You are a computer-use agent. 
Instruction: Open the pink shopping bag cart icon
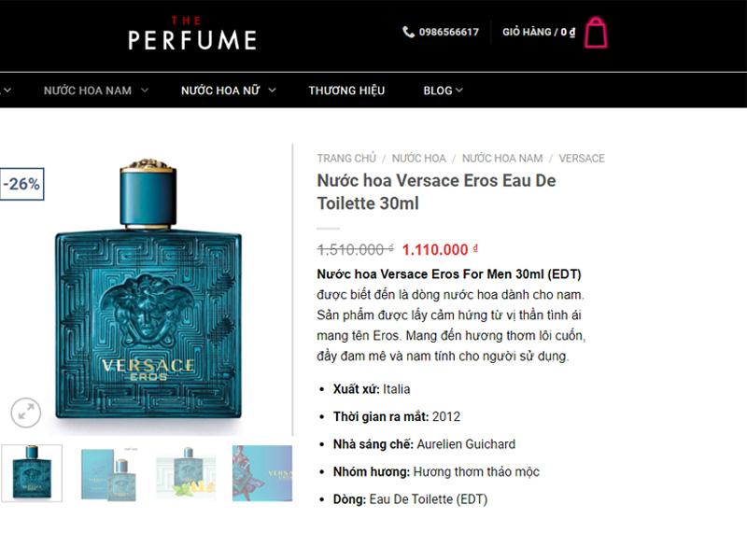(596, 33)
